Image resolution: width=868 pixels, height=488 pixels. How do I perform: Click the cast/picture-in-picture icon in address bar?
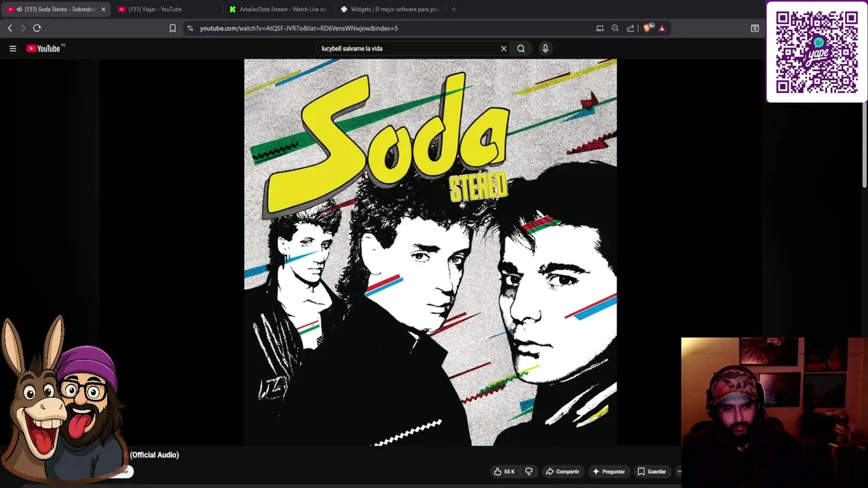tap(599, 28)
